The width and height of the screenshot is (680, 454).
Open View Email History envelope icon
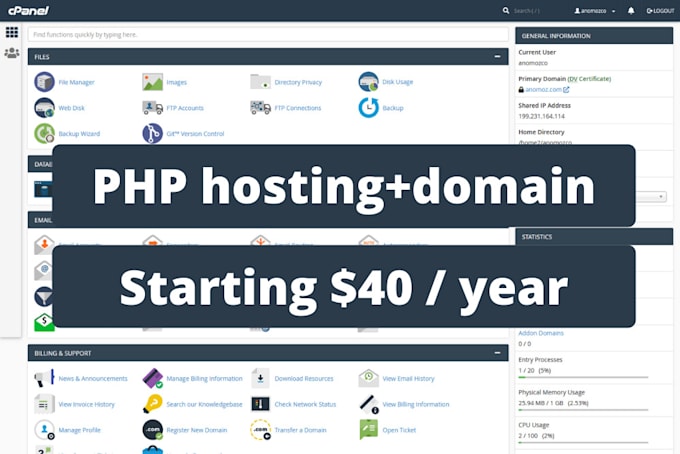(x=368, y=378)
